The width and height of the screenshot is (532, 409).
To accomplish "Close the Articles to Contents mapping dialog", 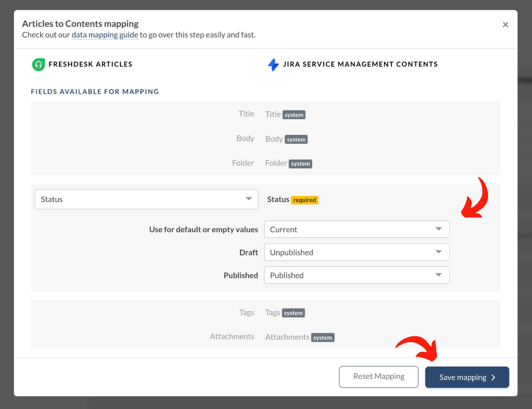I will pyautogui.click(x=505, y=25).
